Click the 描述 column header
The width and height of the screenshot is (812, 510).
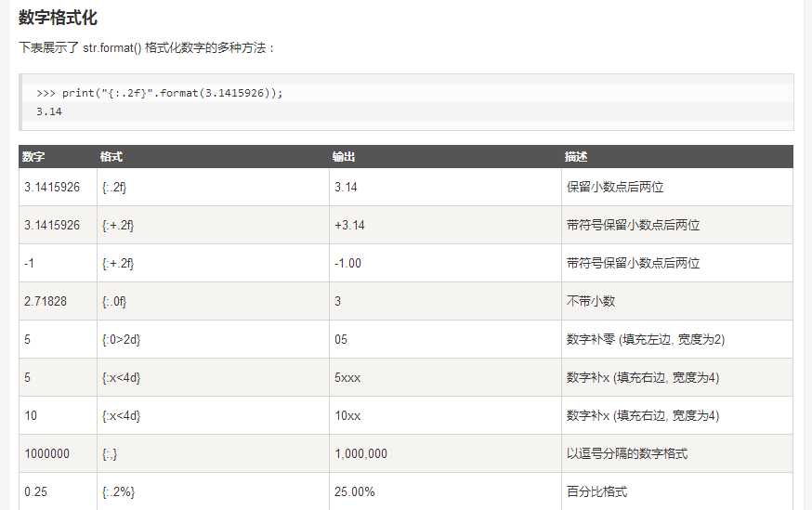[x=576, y=157]
